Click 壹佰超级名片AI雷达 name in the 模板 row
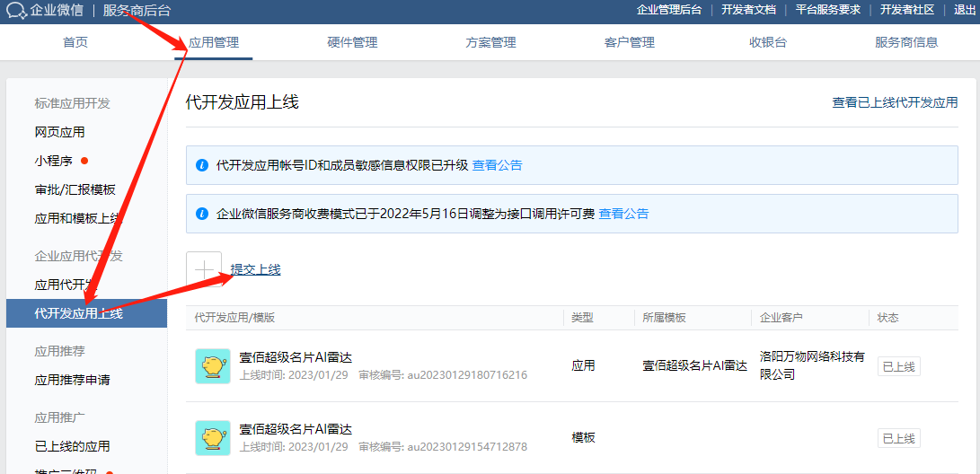This screenshot has width=980, height=474. (296, 429)
